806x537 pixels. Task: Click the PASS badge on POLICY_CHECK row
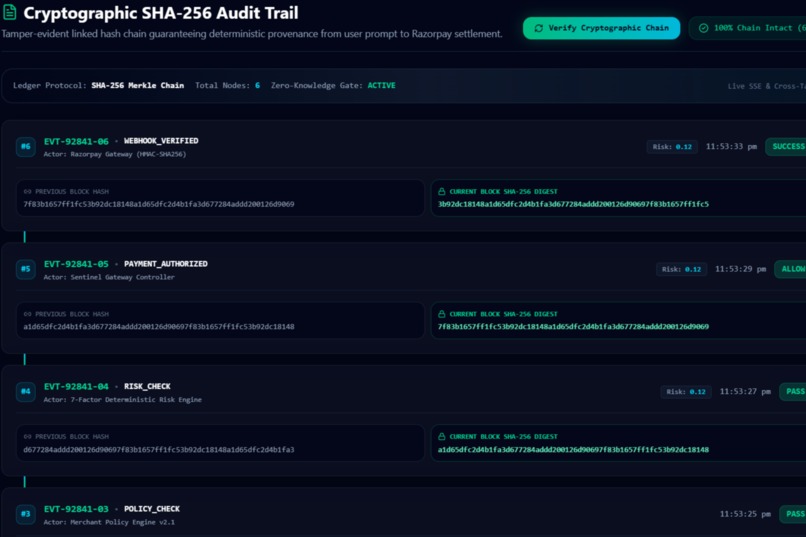click(x=793, y=514)
